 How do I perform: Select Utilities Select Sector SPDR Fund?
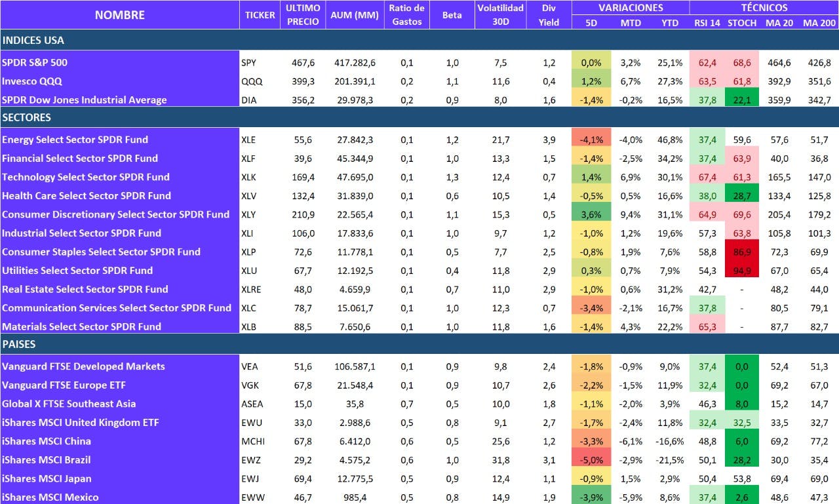pyautogui.click(x=120, y=270)
